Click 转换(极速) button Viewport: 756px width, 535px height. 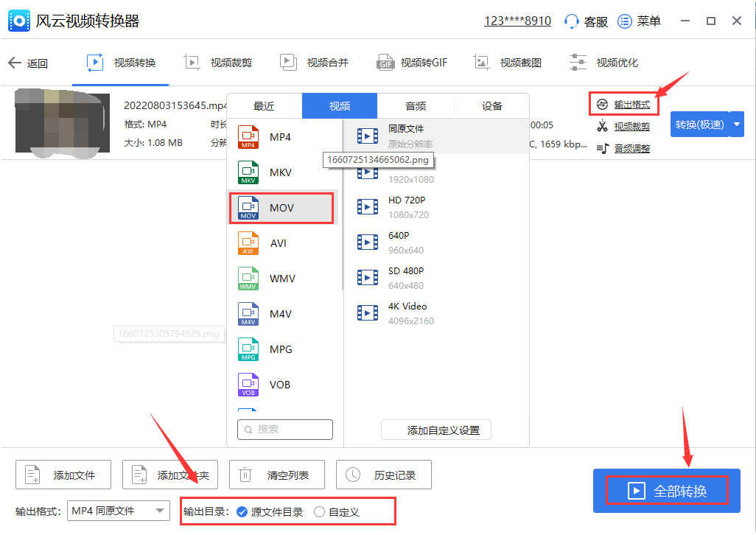pyautogui.click(x=700, y=125)
